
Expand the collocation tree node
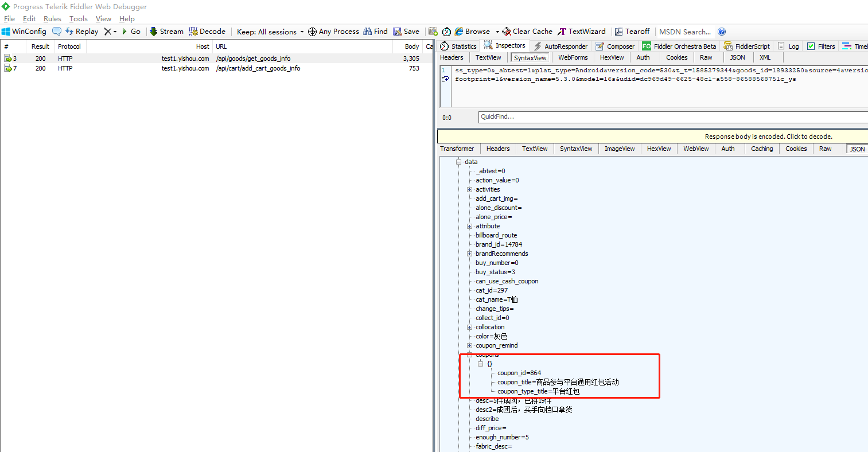tap(469, 327)
